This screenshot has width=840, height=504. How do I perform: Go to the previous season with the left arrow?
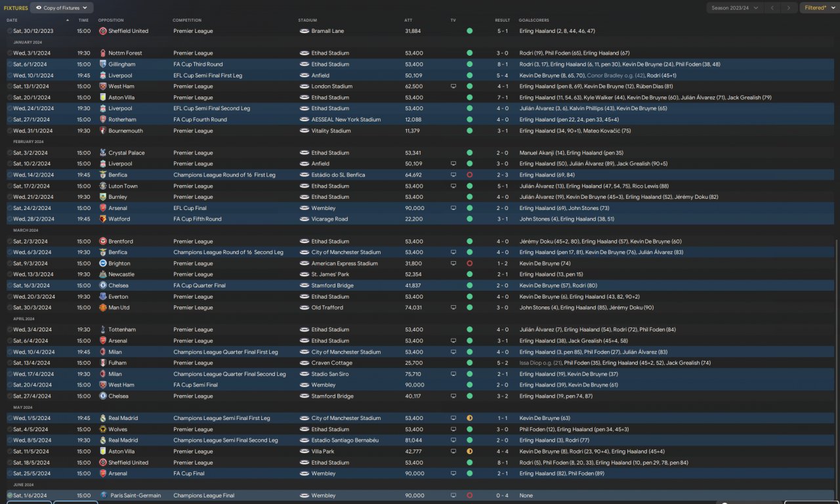click(772, 8)
